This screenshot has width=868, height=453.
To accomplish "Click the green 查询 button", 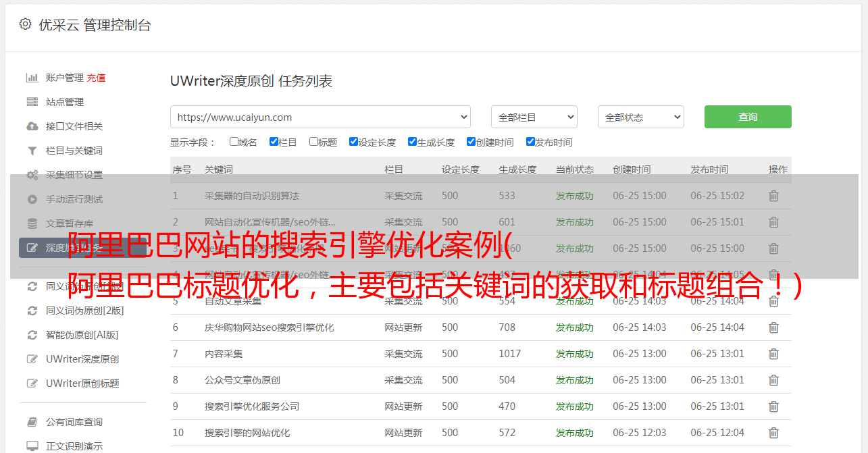I will (x=748, y=117).
